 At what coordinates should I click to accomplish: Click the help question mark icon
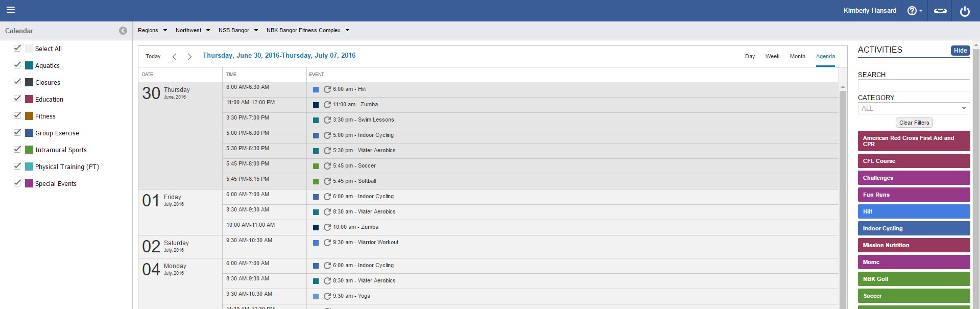[x=912, y=11]
